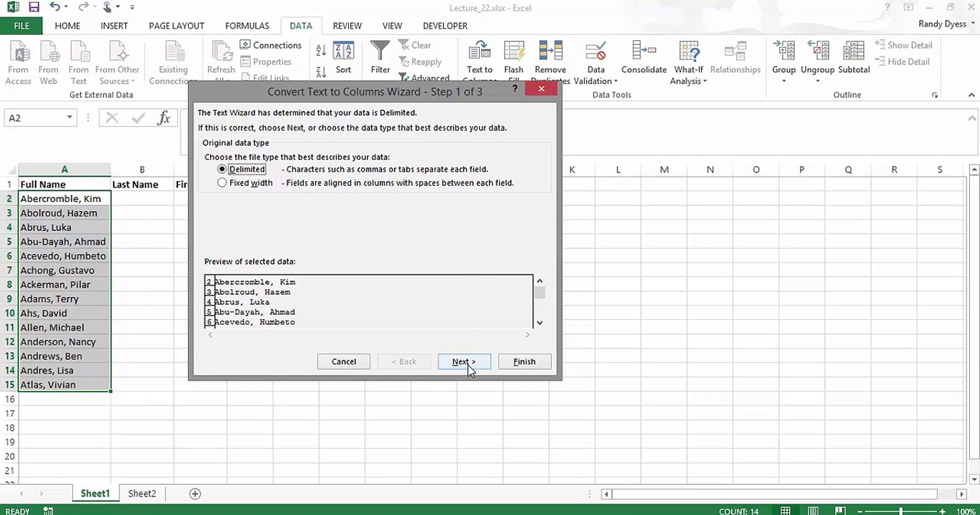Click the preview scroll down arrow

coord(540,323)
